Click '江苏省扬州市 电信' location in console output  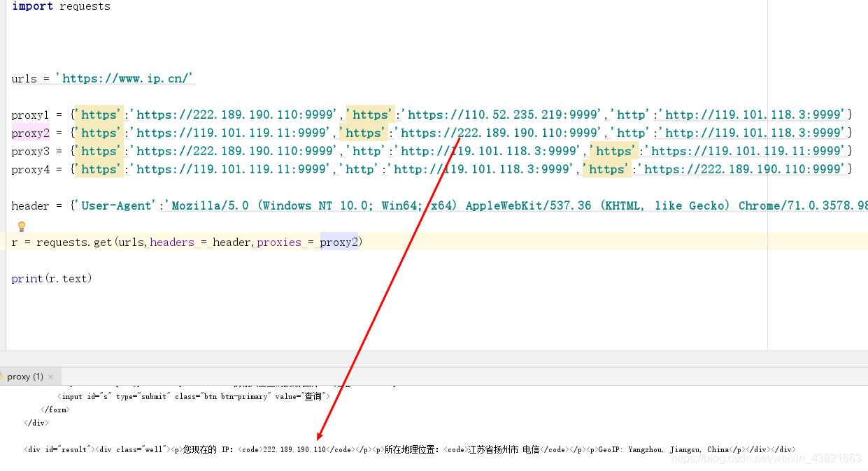tap(504, 449)
